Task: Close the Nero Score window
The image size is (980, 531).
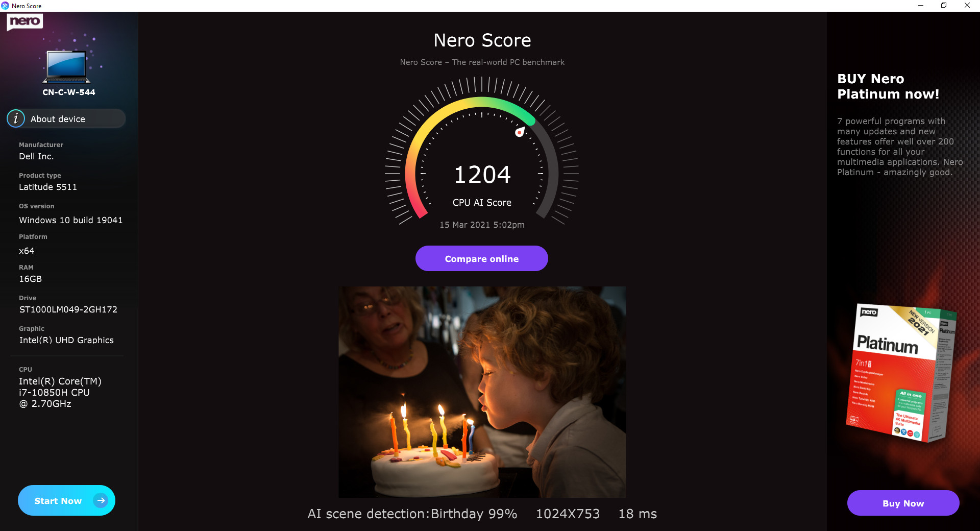Action: click(967, 6)
